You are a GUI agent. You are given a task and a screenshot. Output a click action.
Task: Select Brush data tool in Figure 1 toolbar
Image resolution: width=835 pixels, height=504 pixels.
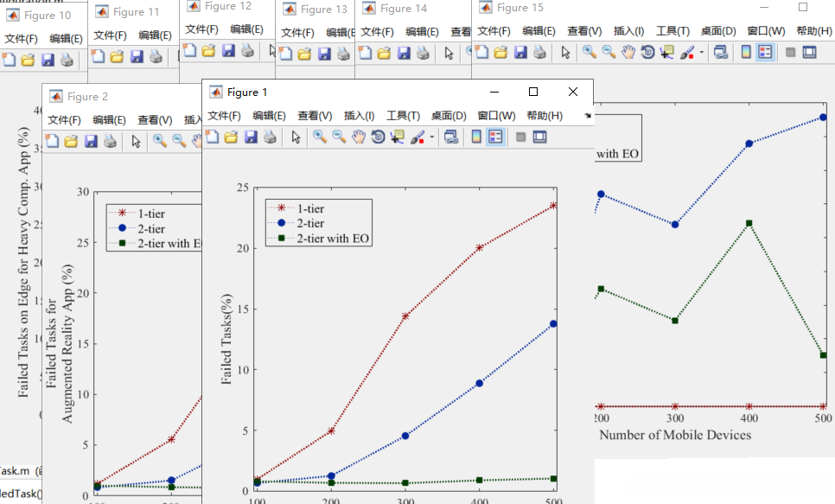[x=417, y=137]
